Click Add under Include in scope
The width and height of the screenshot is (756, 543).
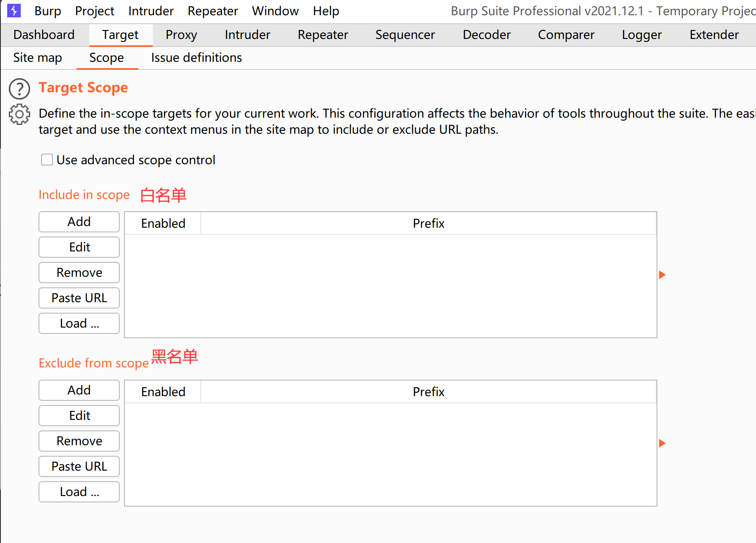[x=79, y=222]
